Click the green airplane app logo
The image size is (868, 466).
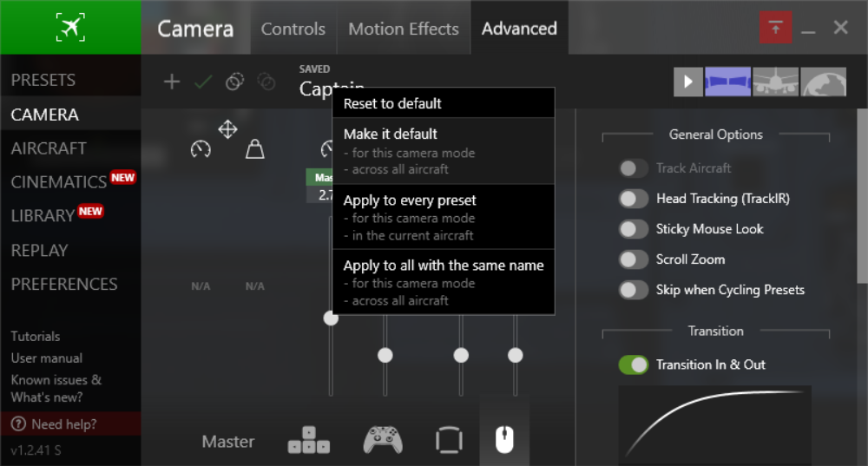click(x=70, y=27)
